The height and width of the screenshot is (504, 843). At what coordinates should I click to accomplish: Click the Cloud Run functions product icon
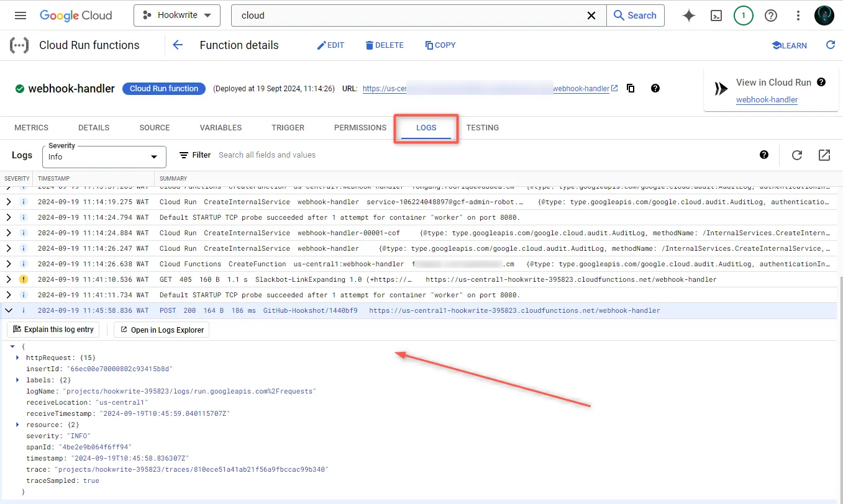point(19,45)
